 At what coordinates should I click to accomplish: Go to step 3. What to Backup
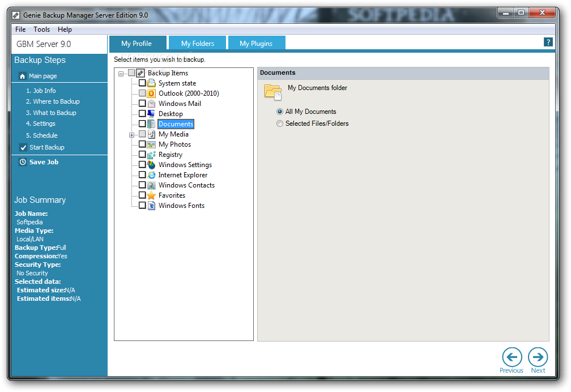point(51,113)
